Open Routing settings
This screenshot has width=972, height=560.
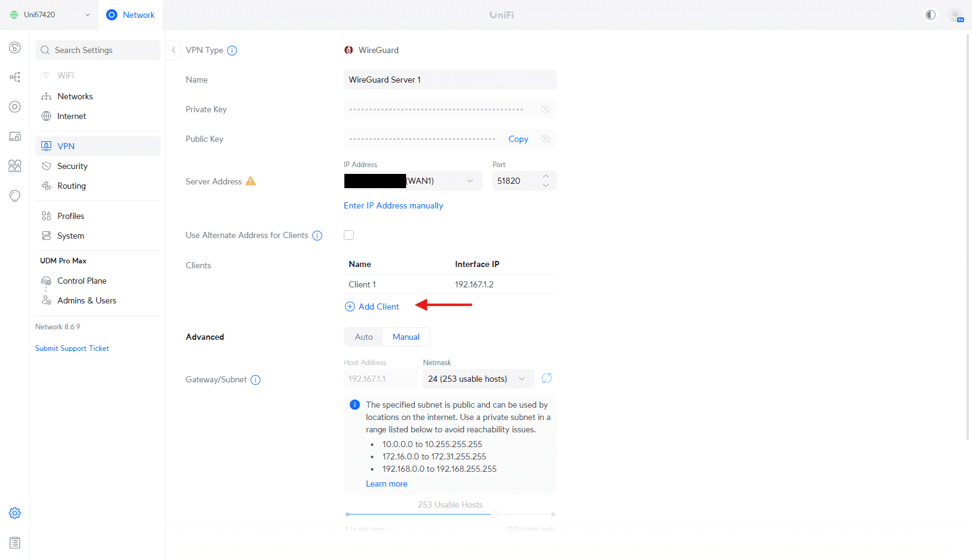point(98,186)
